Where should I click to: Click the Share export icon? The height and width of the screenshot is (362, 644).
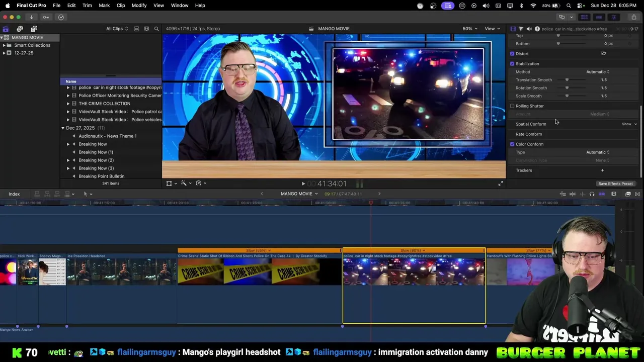tap(635, 17)
